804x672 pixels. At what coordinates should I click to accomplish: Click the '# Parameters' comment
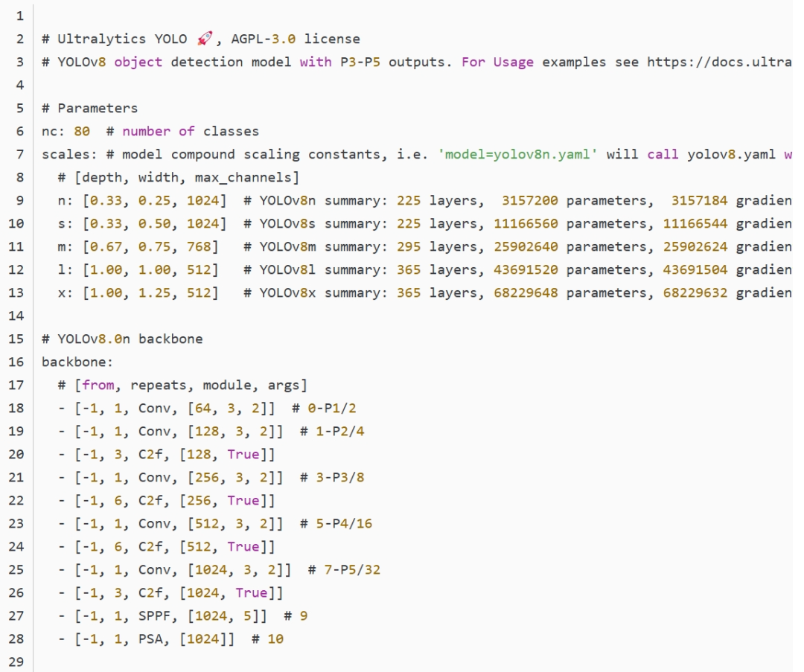coord(90,108)
